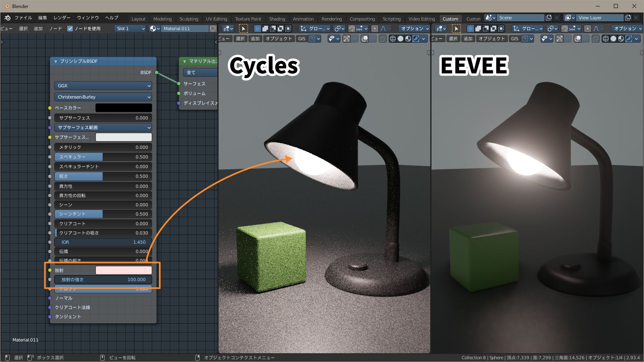Viewport: 644px width, 362px height.
Task: Open shading options arrow in EEVEE viewport
Action: pyautogui.click(x=636, y=39)
